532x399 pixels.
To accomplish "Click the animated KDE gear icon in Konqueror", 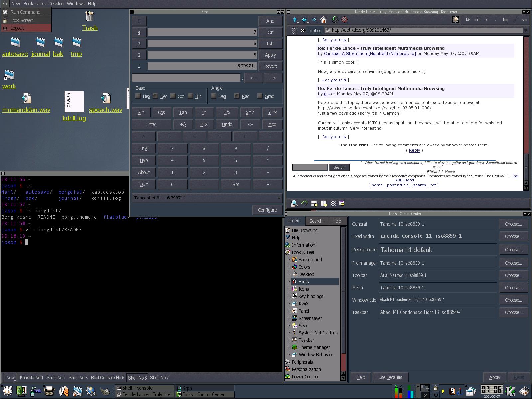I will click(x=456, y=20).
